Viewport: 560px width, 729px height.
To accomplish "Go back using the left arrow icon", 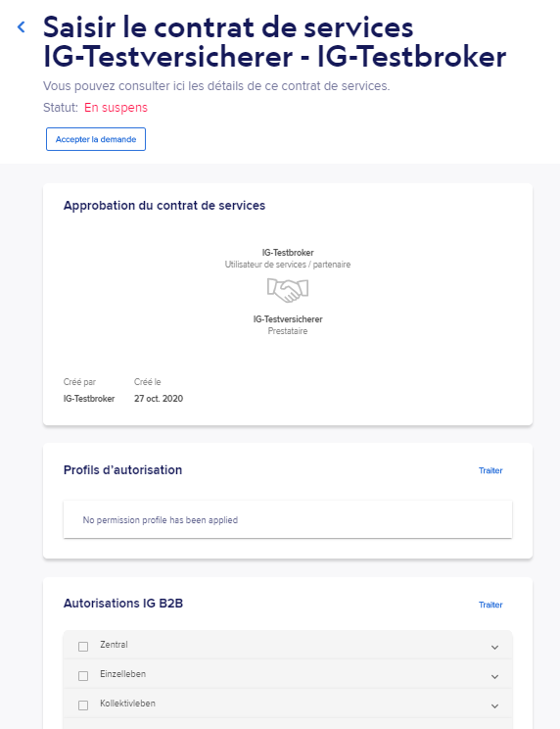I will coord(22,27).
